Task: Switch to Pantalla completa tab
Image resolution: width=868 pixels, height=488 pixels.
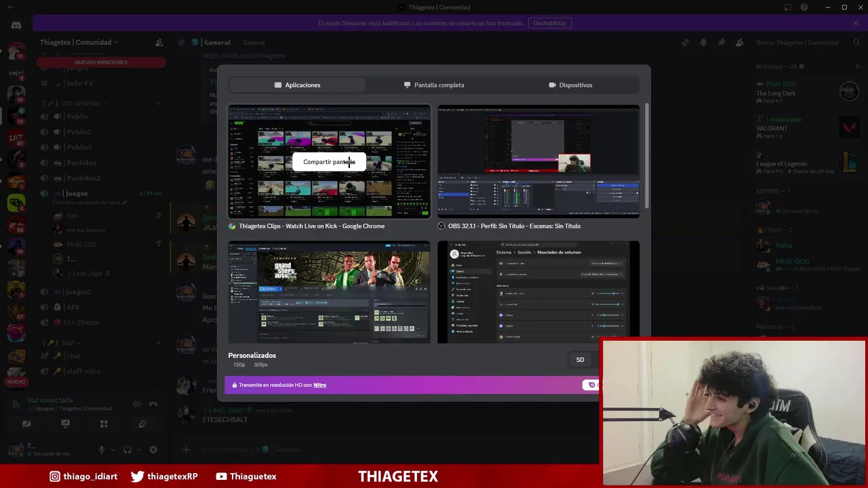Action: [x=434, y=85]
